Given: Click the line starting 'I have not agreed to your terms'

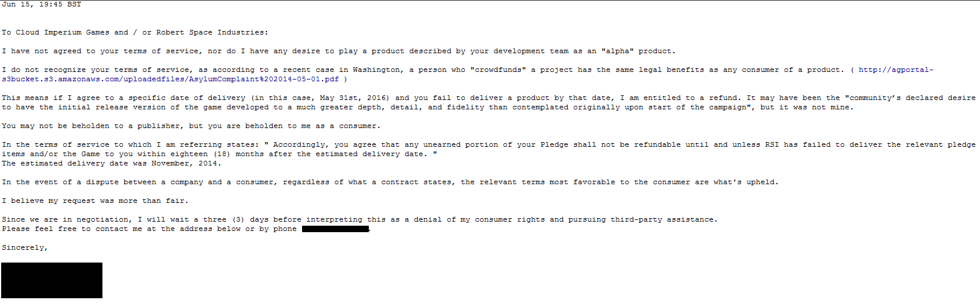Looking at the screenshot, I should [x=339, y=51].
